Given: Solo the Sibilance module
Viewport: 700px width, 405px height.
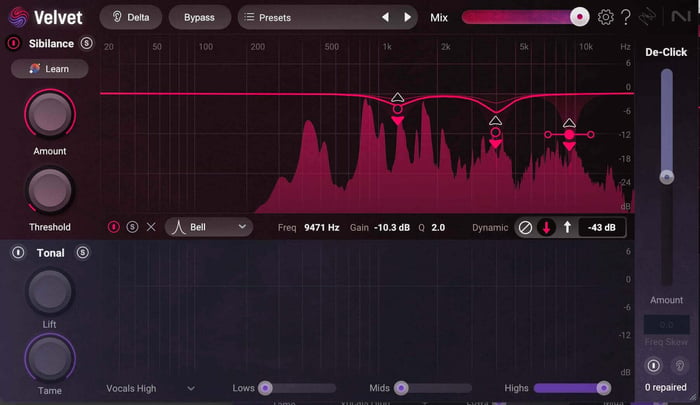Looking at the screenshot, I should pyautogui.click(x=87, y=43).
